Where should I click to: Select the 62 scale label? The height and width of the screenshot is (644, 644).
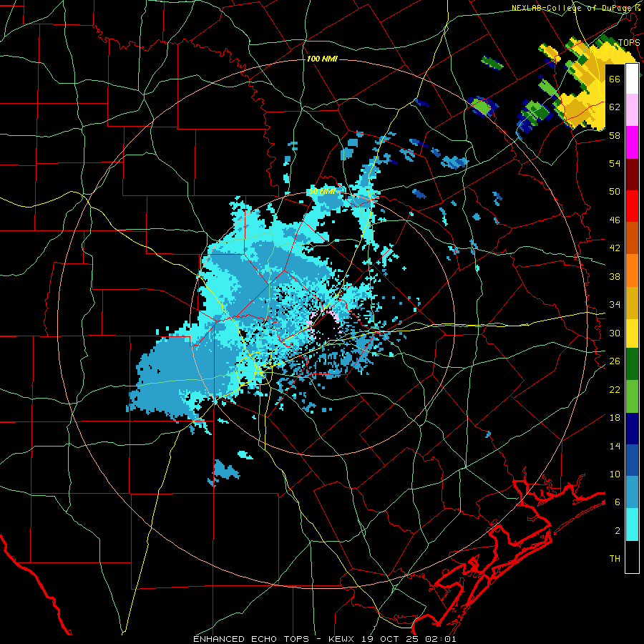[x=615, y=107]
